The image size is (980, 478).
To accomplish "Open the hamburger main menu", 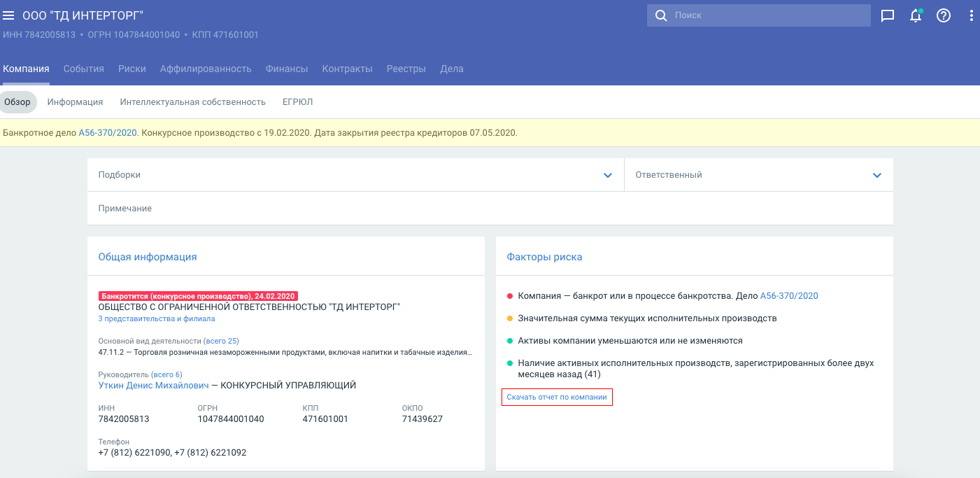I will [x=8, y=15].
